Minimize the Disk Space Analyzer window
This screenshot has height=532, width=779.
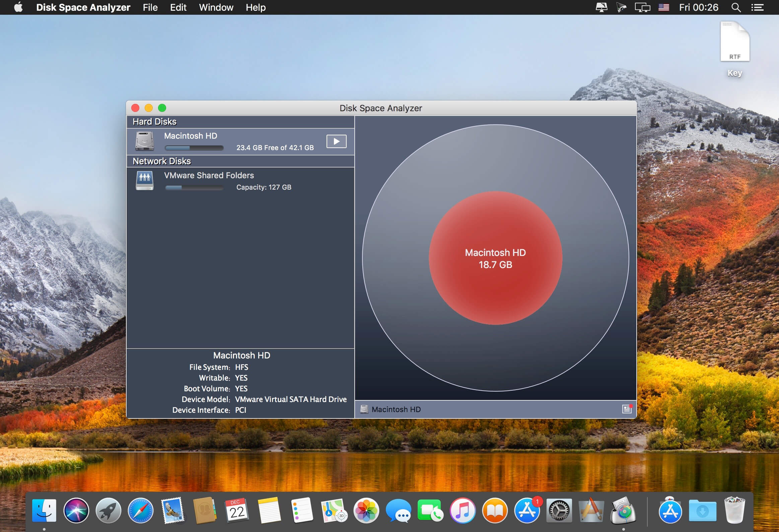(149, 108)
